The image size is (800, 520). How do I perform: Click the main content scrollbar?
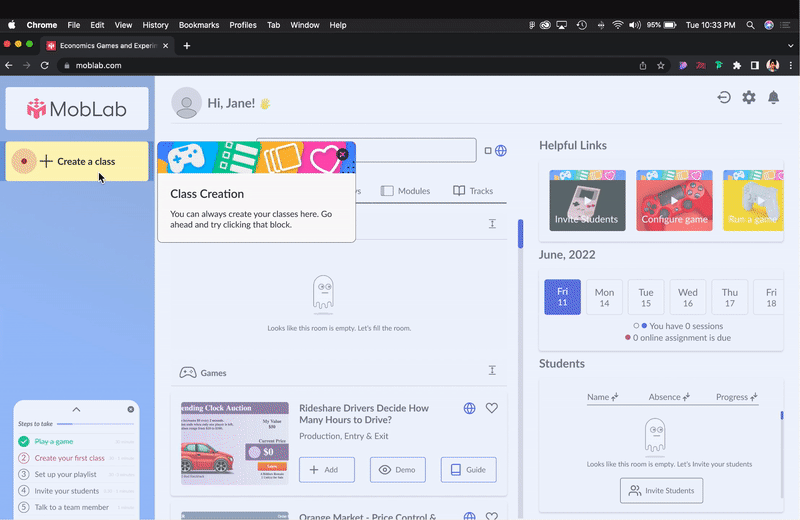pos(520,234)
